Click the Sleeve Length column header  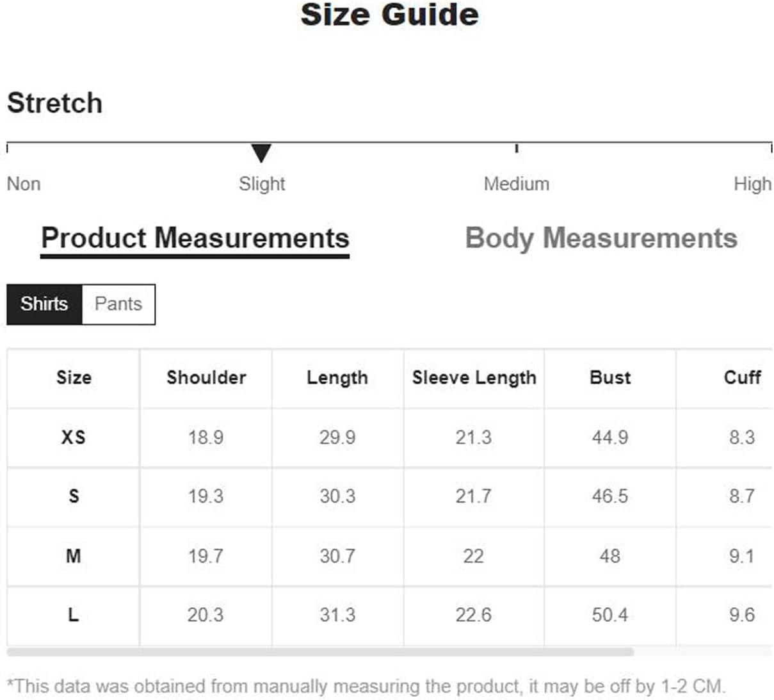[474, 378]
